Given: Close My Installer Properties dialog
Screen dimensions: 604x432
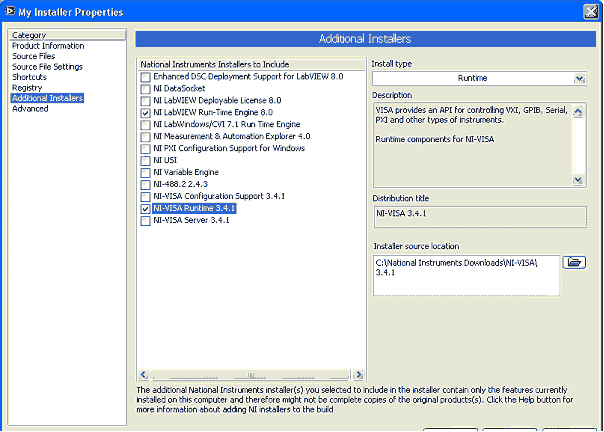Looking at the screenshot, I should [591, 12].
